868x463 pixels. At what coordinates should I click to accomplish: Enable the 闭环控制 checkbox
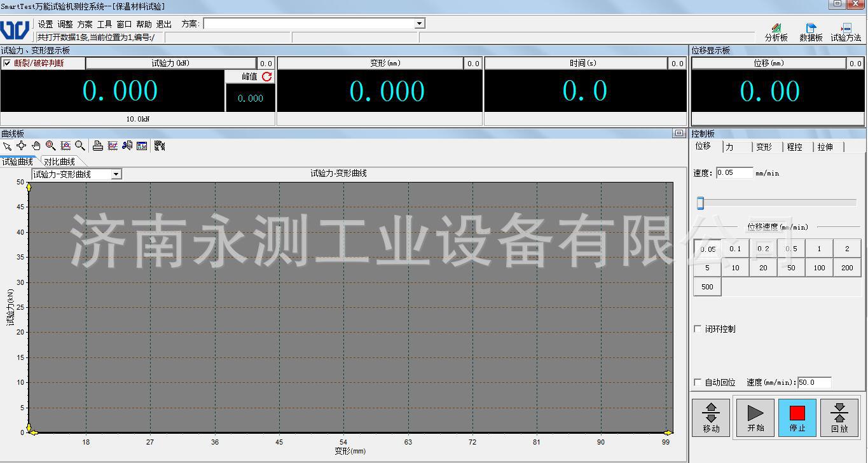click(698, 329)
